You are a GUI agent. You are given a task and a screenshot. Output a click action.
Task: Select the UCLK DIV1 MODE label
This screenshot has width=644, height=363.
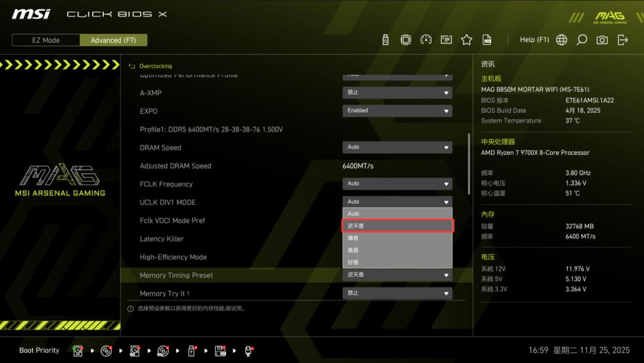[x=168, y=202]
